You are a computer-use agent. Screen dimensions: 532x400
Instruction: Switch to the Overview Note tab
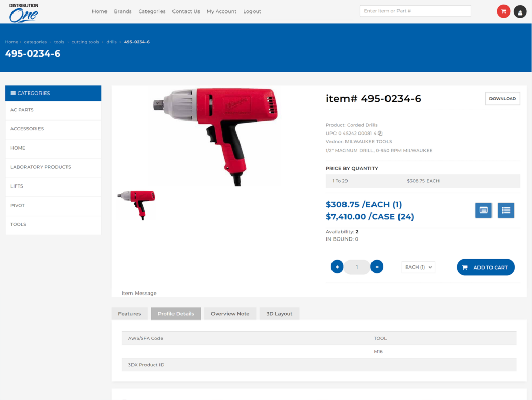tap(230, 314)
